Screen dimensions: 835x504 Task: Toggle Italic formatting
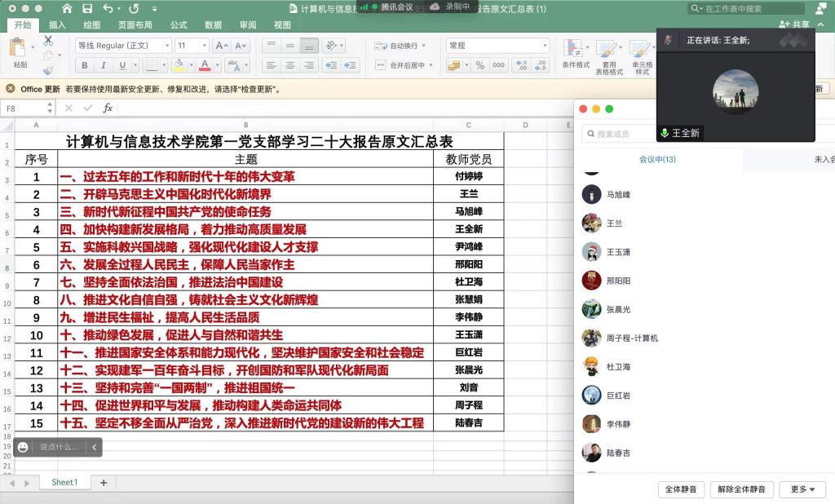coord(104,65)
